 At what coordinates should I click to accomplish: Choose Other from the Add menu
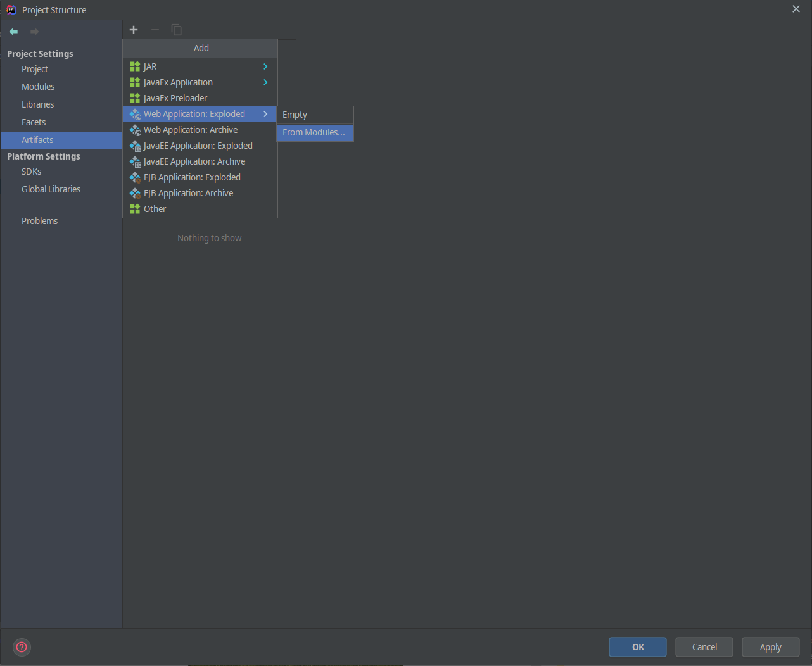[x=200, y=209]
